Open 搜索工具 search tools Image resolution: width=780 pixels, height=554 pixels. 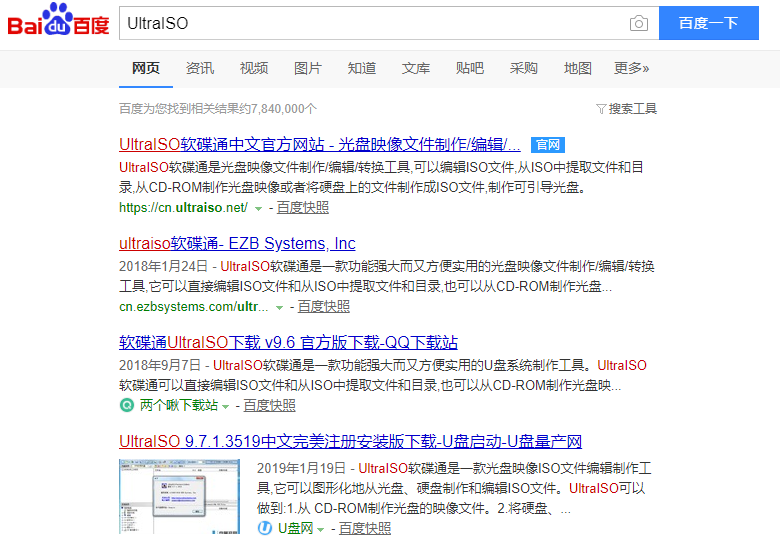[x=632, y=109]
